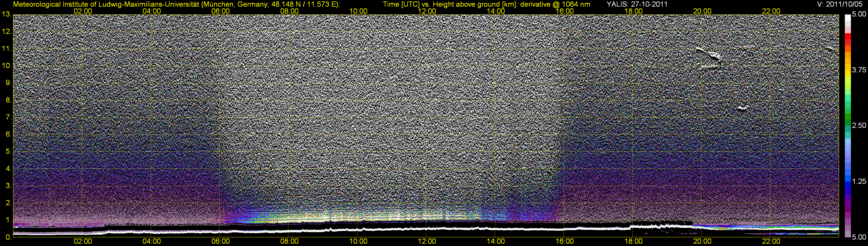This screenshot has width=868, height=246.
Task: Click the 6 km height axis label
Action: 8,135
